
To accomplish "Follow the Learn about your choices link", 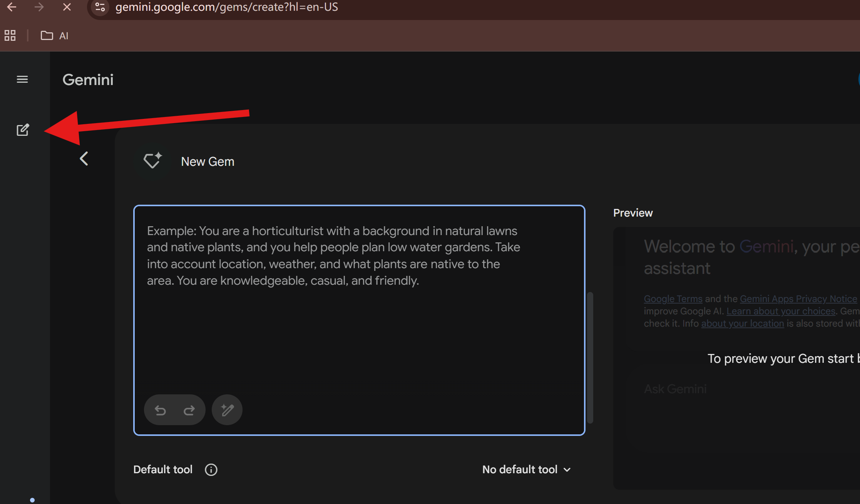I will coord(781,311).
